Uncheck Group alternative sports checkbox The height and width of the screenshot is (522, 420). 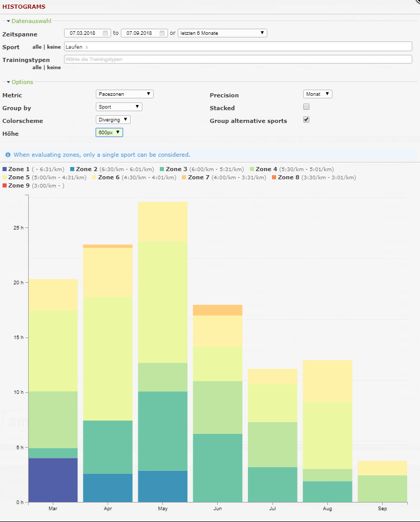click(306, 120)
